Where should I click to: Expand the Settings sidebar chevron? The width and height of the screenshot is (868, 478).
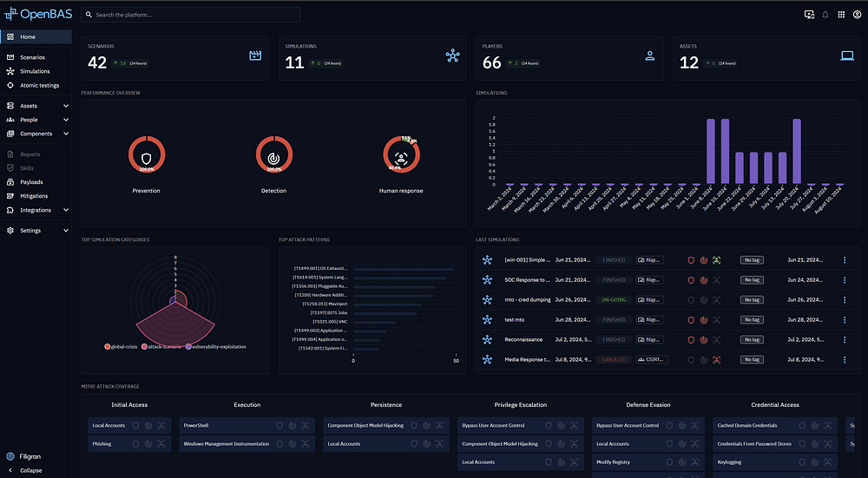point(66,231)
